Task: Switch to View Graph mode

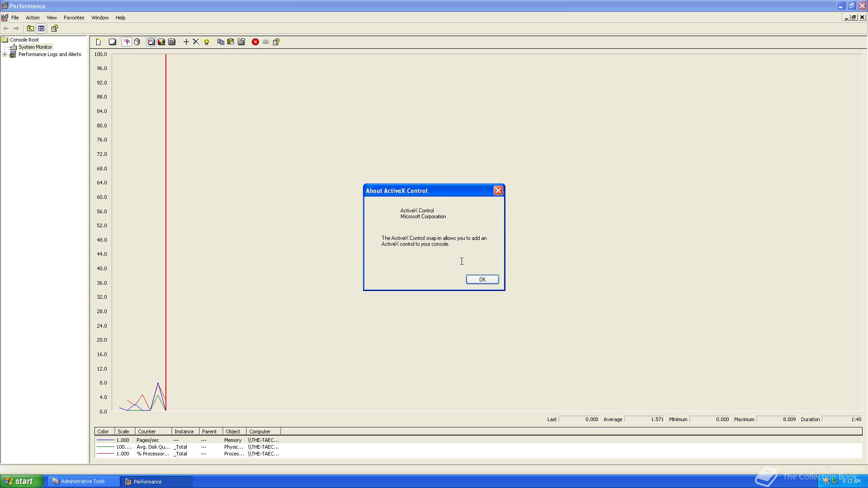Action: tap(151, 42)
